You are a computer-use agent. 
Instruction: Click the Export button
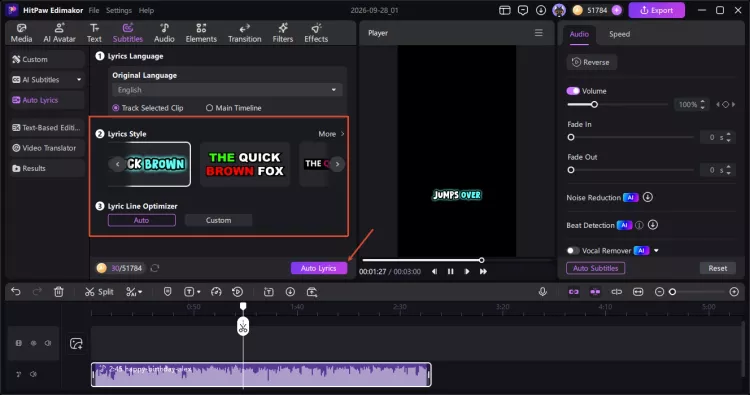(656, 10)
